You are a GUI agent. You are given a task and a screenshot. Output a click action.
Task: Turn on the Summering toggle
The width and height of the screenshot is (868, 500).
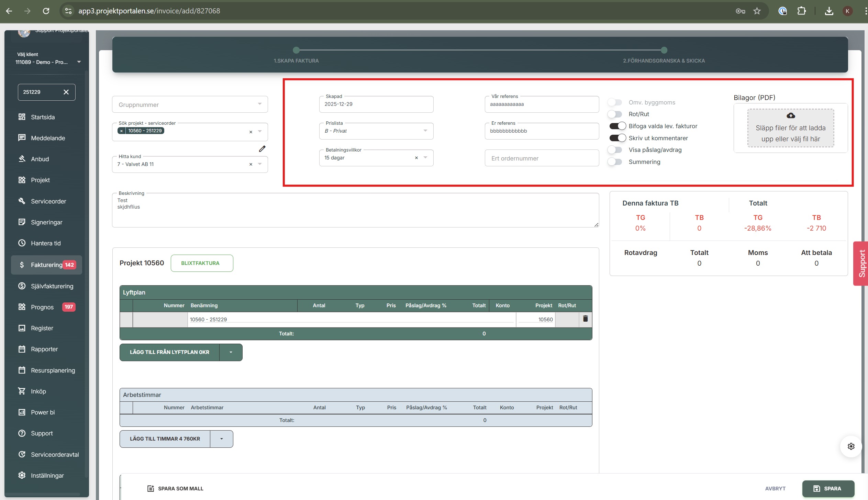[x=615, y=162]
